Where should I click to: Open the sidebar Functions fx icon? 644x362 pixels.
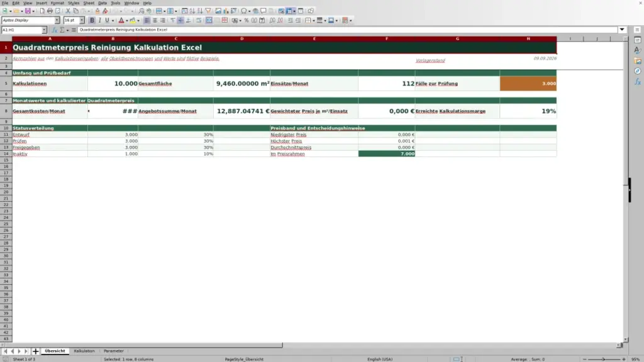pyautogui.click(x=638, y=82)
